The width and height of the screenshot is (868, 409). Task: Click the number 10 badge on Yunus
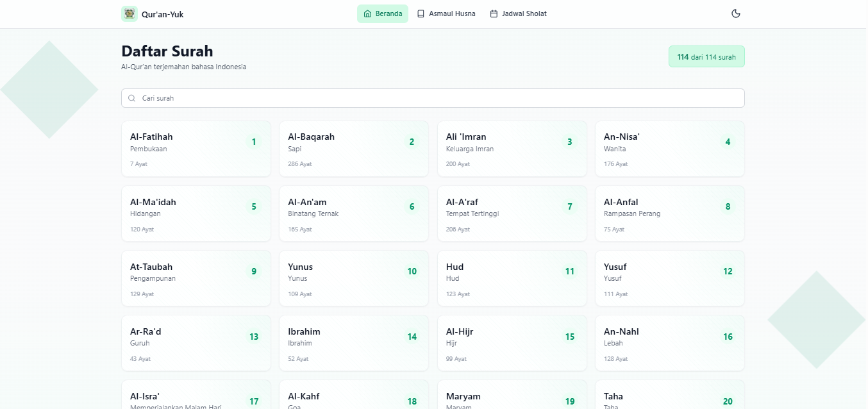click(412, 271)
